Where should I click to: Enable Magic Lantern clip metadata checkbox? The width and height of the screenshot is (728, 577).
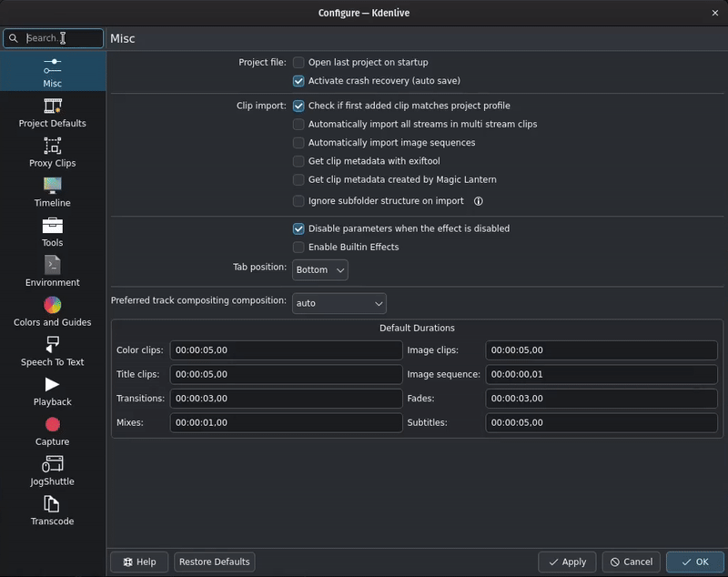click(x=298, y=179)
